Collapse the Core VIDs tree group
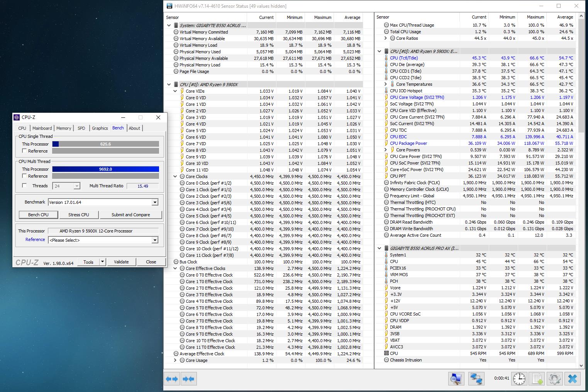The width and height of the screenshot is (588, 392). pyautogui.click(x=175, y=91)
